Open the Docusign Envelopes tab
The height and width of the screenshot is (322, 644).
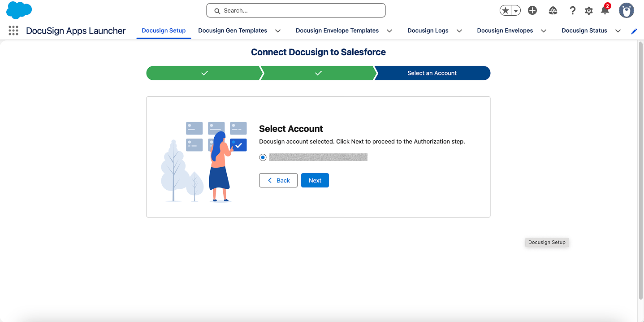click(x=505, y=30)
